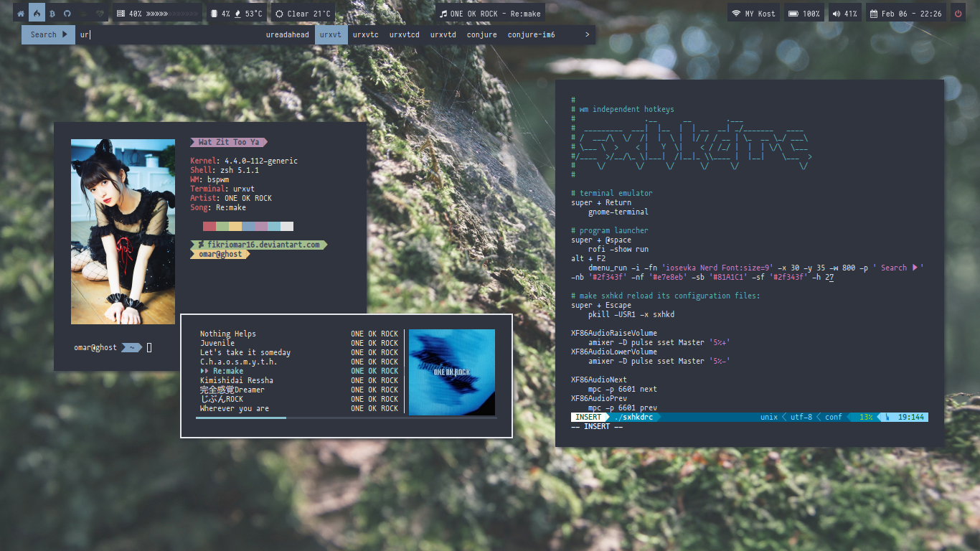This screenshot has height=551, width=980.
Task: Choose urxvtcd from the dmenu list
Action: [405, 34]
